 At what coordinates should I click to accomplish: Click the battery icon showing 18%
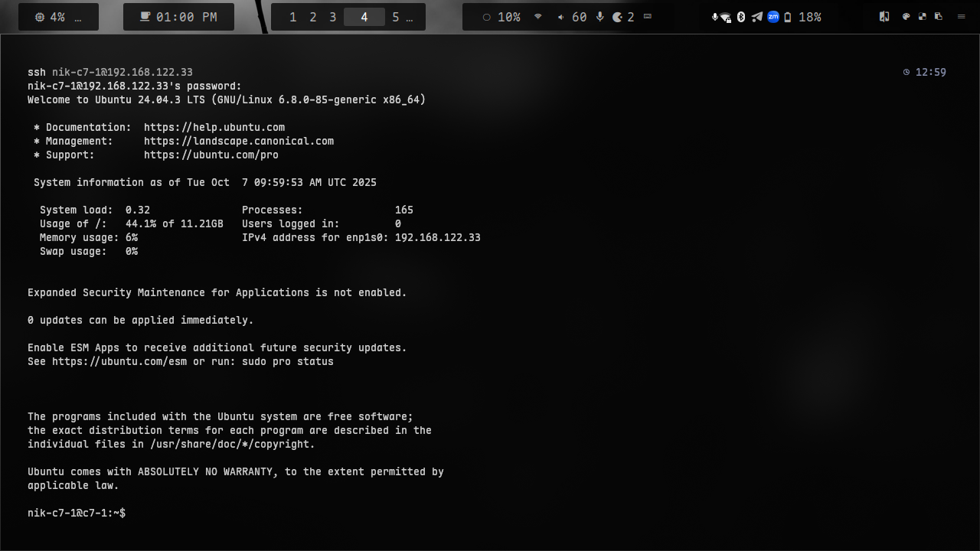pos(788,17)
